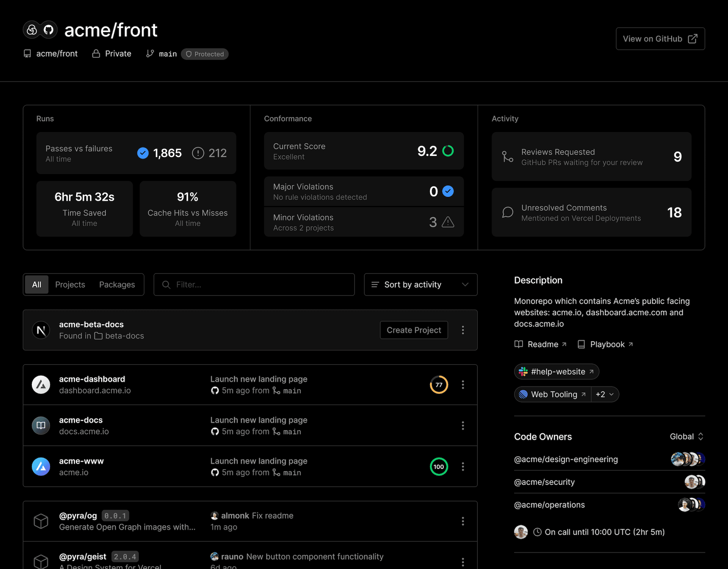Open the Sort by activity dropdown
This screenshot has width=728, height=569.
point(420,284)
